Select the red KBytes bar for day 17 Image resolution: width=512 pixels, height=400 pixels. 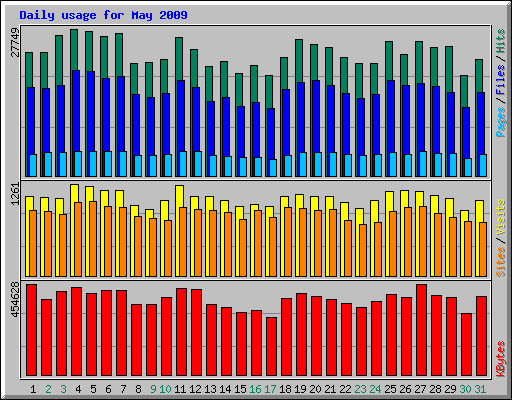(x=271, y=347)
